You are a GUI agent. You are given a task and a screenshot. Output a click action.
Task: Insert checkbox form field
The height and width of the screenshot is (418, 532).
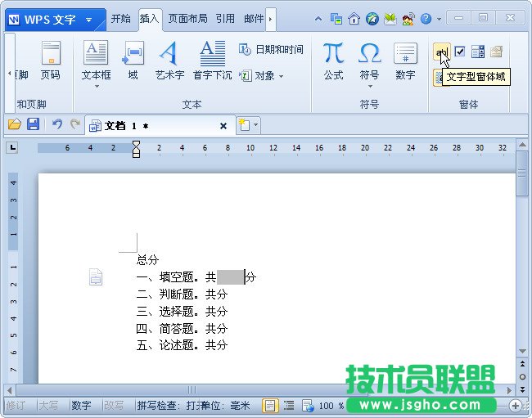click(460, 52)
